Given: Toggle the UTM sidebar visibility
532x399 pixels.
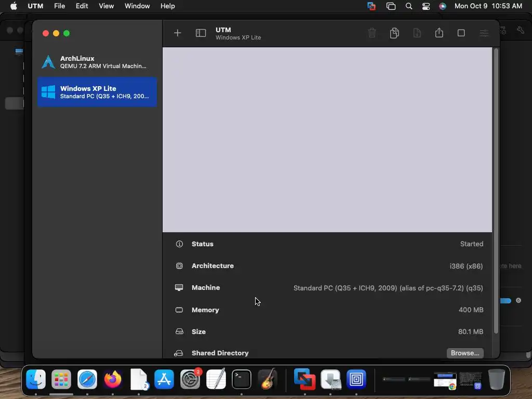Looking at the screenshot, I should click(x=201, y=33).
